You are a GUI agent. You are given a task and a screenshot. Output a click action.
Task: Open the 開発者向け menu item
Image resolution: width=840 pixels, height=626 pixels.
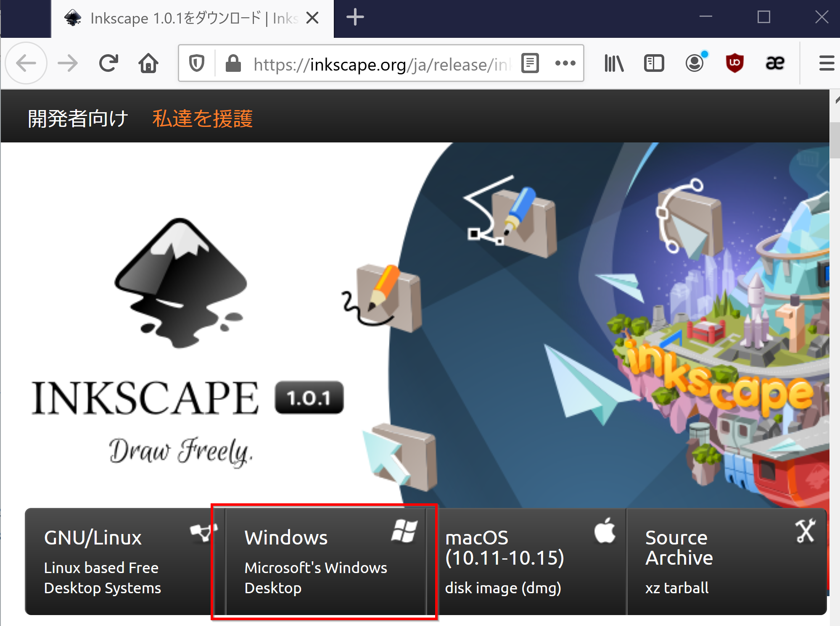[x=78, y=118]
